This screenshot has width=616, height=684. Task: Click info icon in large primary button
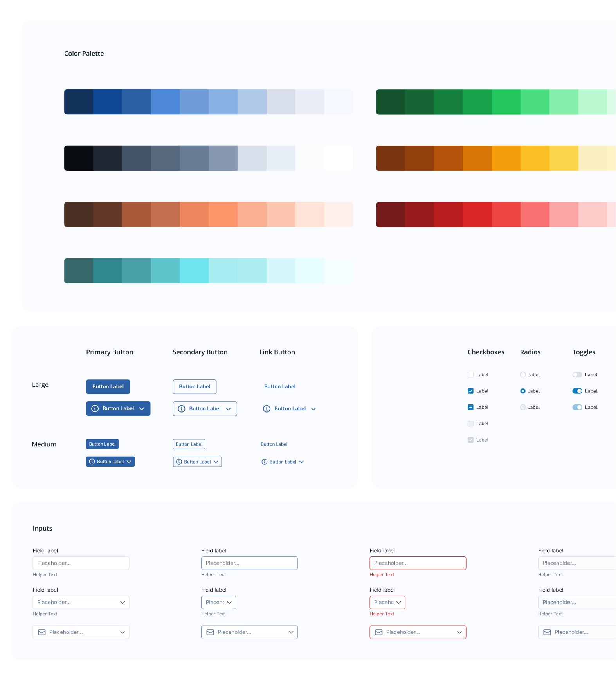tap(95, 408)
